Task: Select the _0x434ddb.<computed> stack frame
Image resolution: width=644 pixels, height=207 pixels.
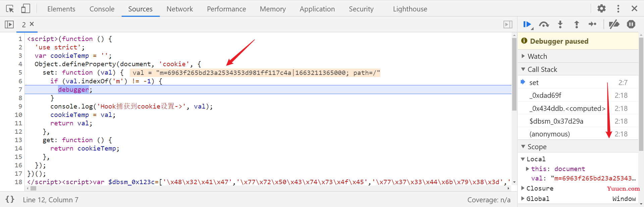Action: [x=578, y=108]
